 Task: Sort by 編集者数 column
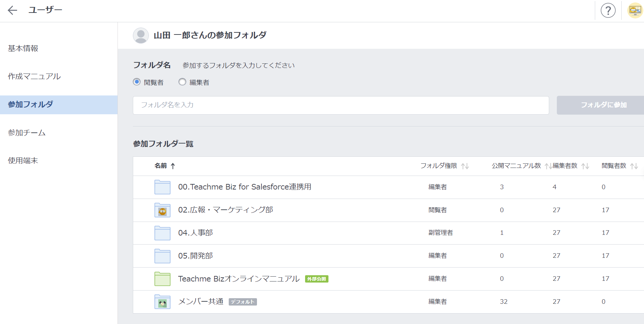click(x=585, y=166)
